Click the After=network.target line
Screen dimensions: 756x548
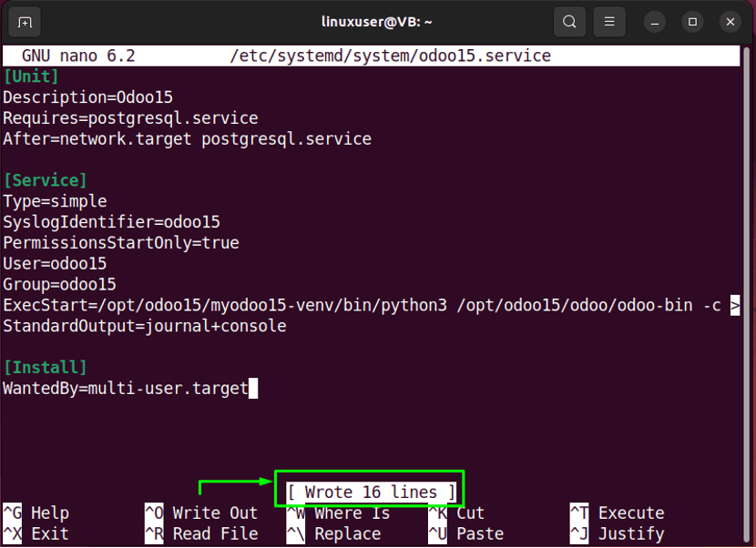point(187,139)
